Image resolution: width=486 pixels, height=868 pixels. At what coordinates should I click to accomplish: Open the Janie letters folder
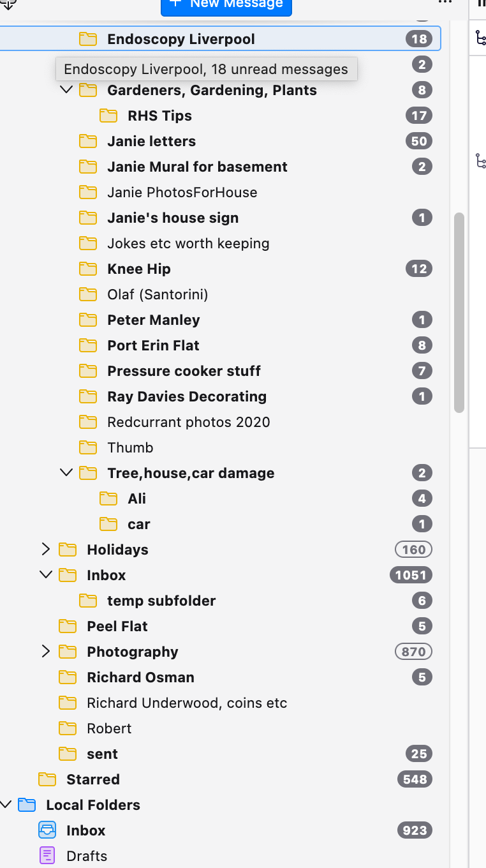pos(151,141)
